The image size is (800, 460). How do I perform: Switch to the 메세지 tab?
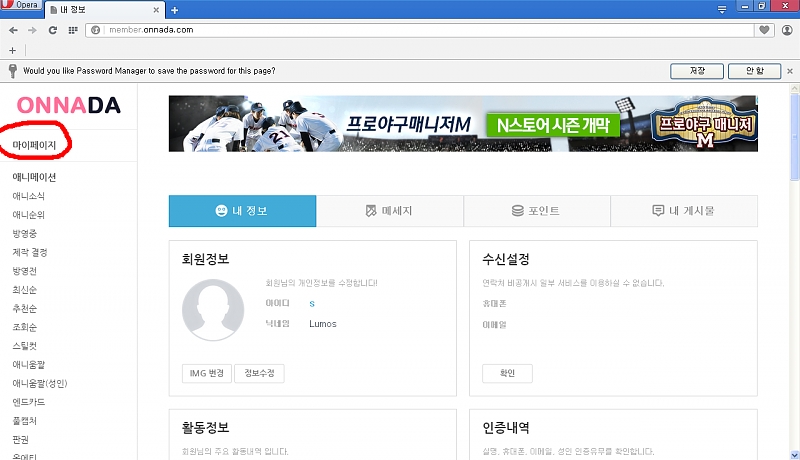tap(389, 211)
